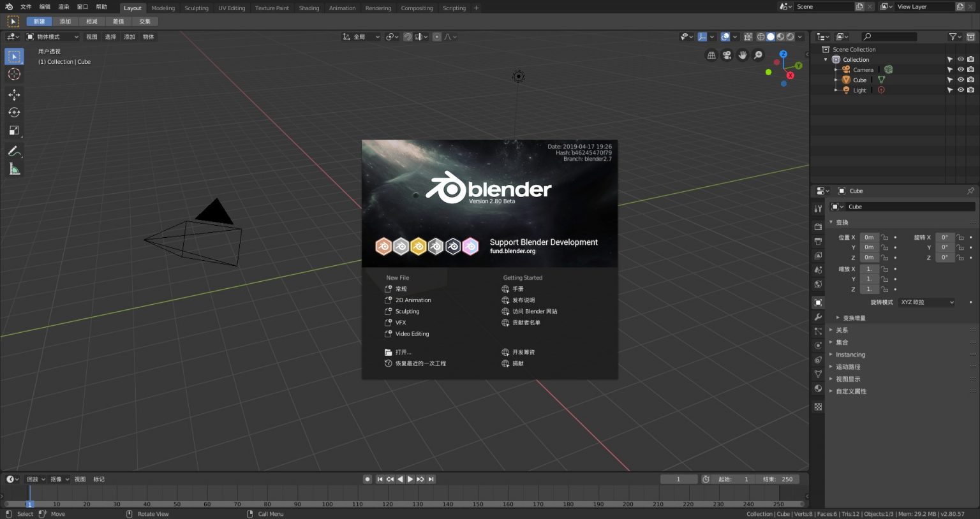The image size is (980, 519).
Task: Select the Scale tool in viewport toolbar
Action: pyautogui.click(x=14, y=131)
